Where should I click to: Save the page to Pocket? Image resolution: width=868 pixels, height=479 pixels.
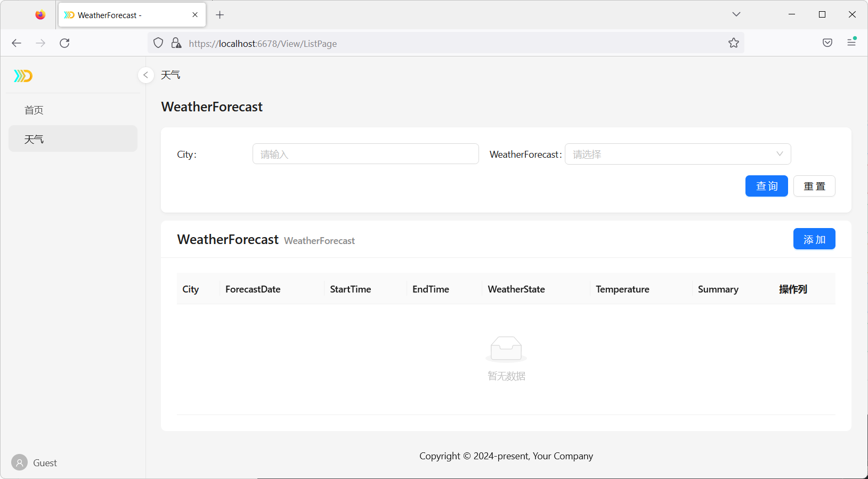coord(828,43)
